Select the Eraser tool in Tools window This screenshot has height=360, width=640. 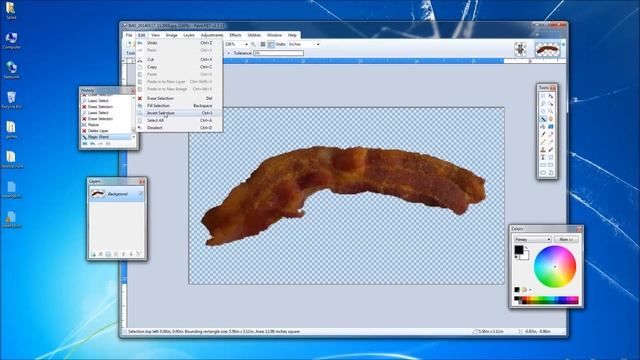551,133
